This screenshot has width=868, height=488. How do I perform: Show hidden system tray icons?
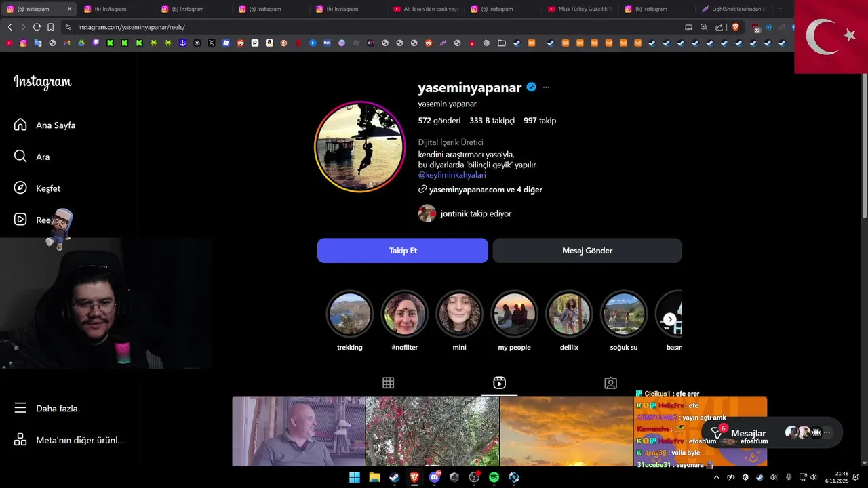point(716,477)
